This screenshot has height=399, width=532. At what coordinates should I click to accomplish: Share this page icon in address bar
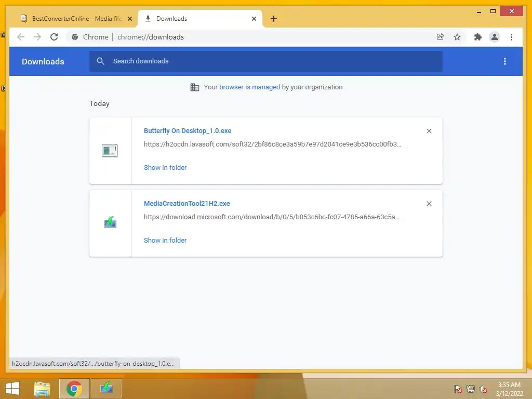tap(440, 37)
